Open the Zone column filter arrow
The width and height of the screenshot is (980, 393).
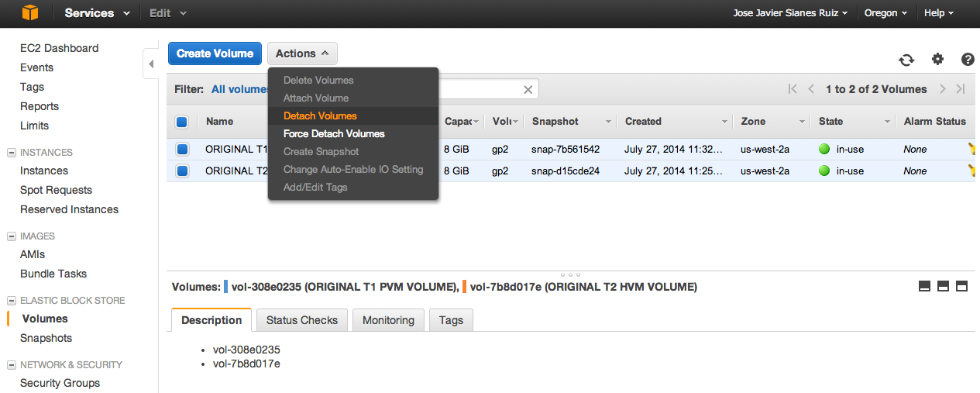click(803, 122)
